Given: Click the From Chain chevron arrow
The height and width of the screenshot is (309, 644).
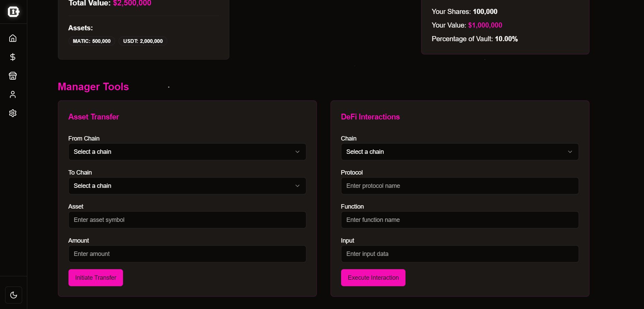Looking at the screenshot, I should click(297, 152).
